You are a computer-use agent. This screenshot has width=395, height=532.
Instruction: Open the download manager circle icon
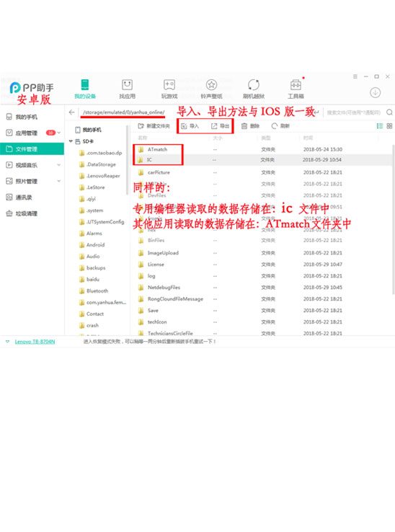click(x=375, y=92)
